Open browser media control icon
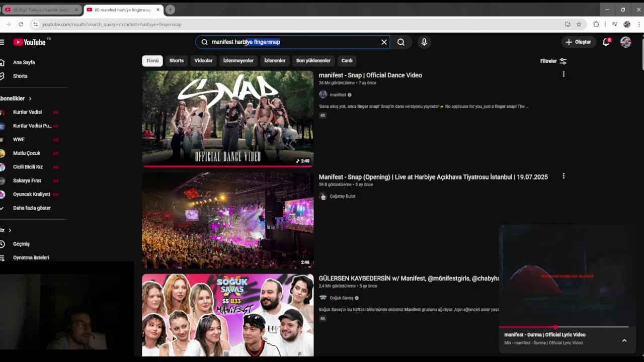Image resolution: width=644 pixels, height=362 pixels. coord(614,24)
